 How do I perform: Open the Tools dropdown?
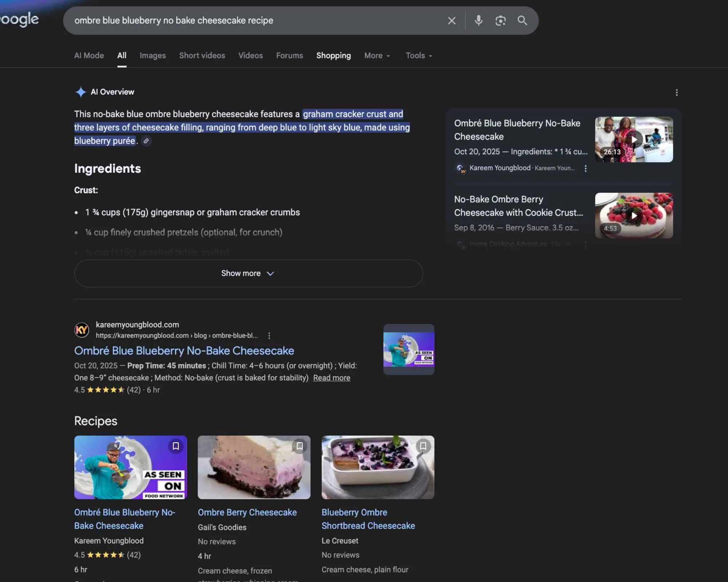(x=419, y=56)
